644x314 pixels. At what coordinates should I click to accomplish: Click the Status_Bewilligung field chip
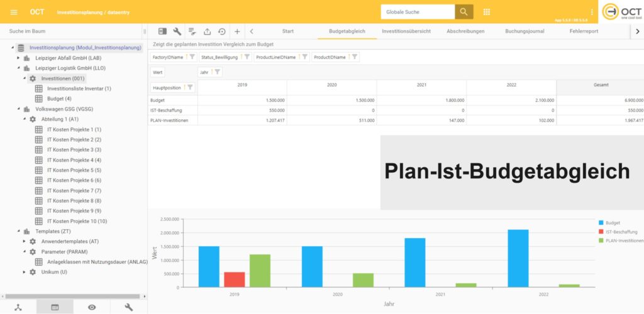coord(225,57)
